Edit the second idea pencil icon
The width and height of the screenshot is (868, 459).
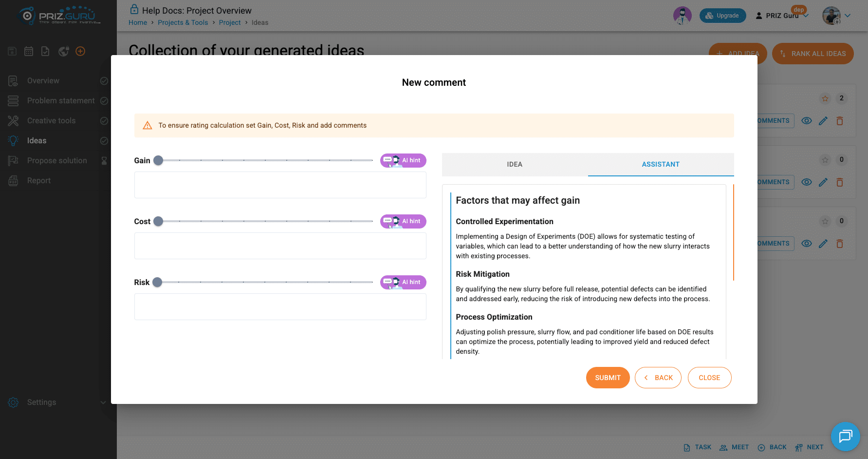pyautogui.click(x=823, y=182)
